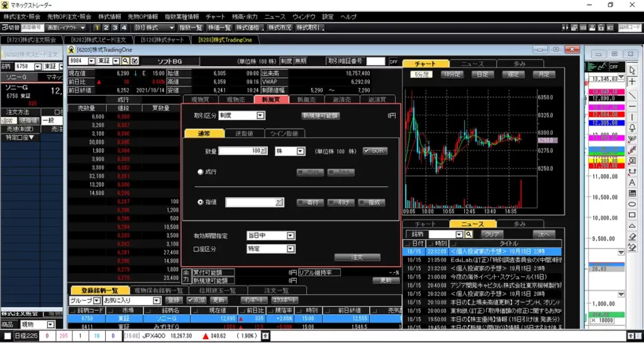Viewport: 644px width, 343px height.
Task: Toggle the SOR checkbox
Action: [375, 151]
